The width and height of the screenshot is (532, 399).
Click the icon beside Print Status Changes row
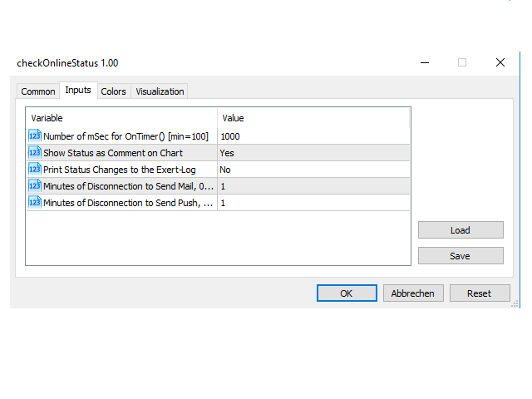[x=34, y=169]
